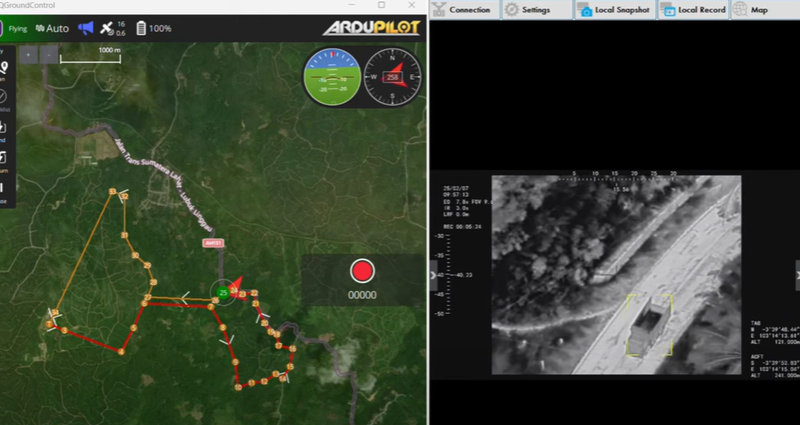
Task: Expand panel using video right-edge arrow
Action: [796, 274]
